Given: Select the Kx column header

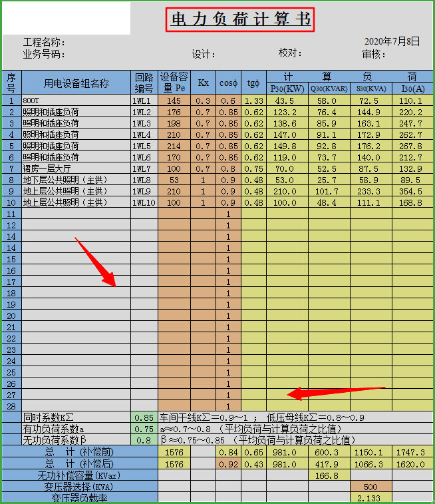Looking at the screenshot, I should pyautogui.click(x=204, y=83).
